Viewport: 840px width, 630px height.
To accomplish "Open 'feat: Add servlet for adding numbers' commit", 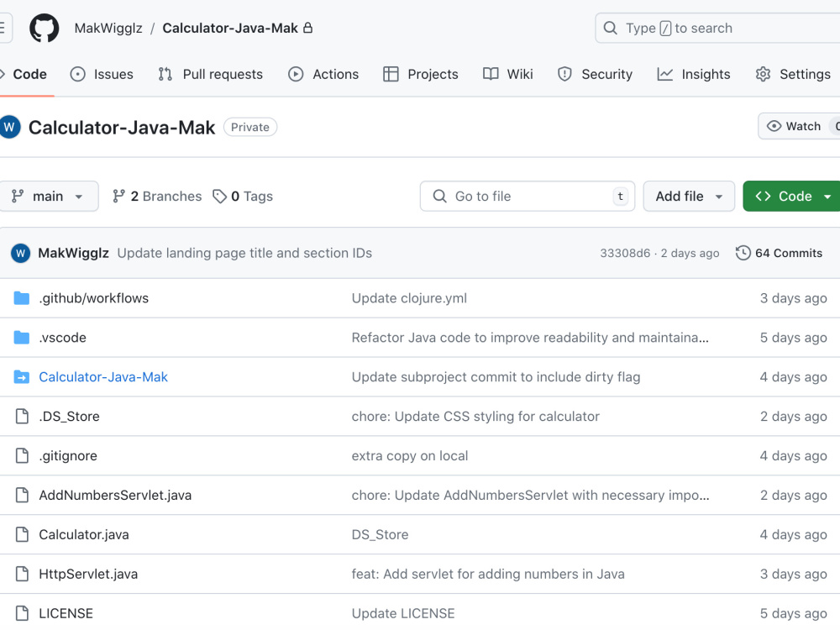I will pos(488,574).
